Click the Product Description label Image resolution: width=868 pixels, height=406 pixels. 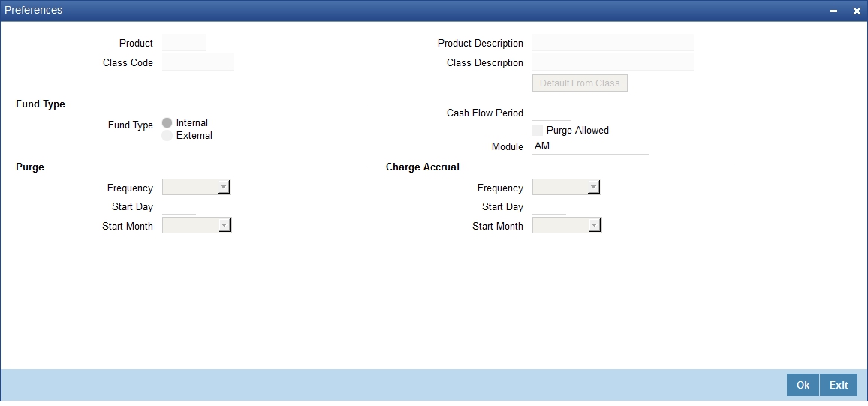pyautogui.click(x=480, y=43)
